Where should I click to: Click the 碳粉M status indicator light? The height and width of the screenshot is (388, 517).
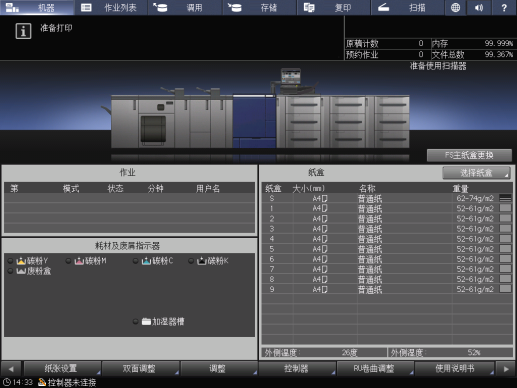pos(68,261)
